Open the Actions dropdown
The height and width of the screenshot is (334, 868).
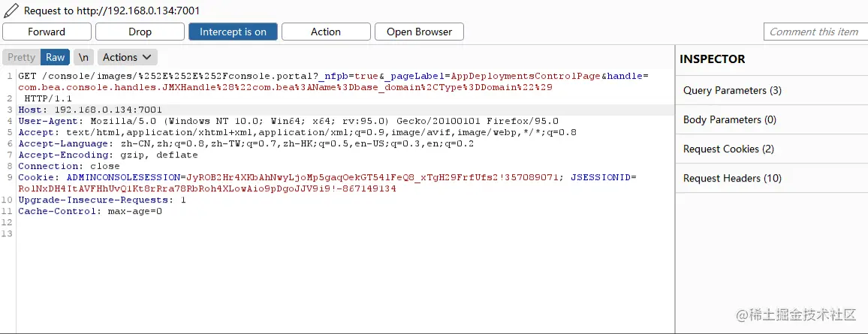click(128, 57)
